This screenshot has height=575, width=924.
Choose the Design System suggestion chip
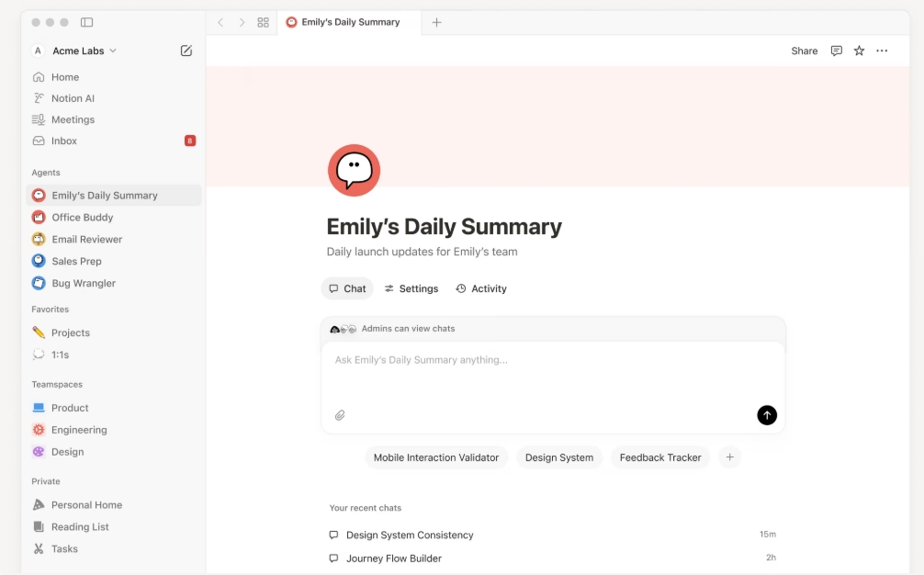[x=559, y=457]
